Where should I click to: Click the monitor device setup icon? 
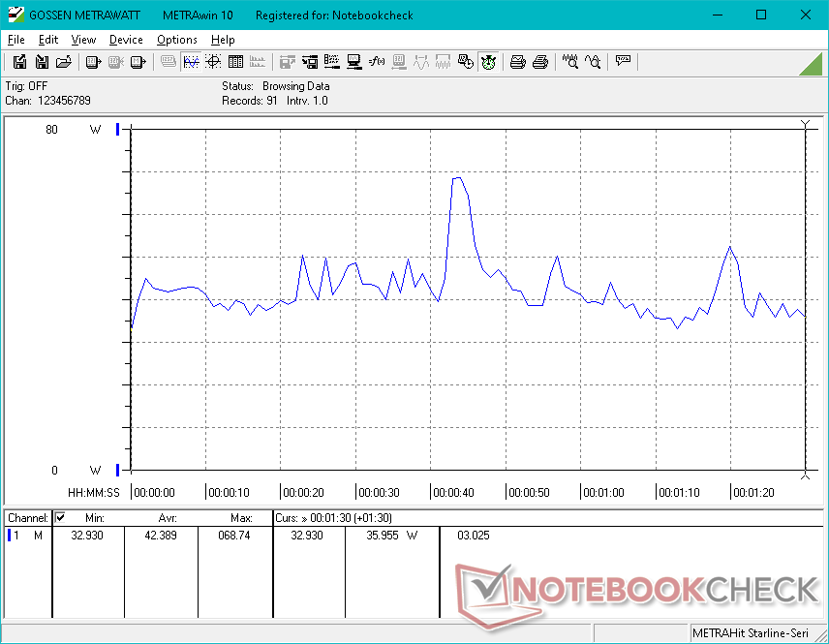(354, 62)
